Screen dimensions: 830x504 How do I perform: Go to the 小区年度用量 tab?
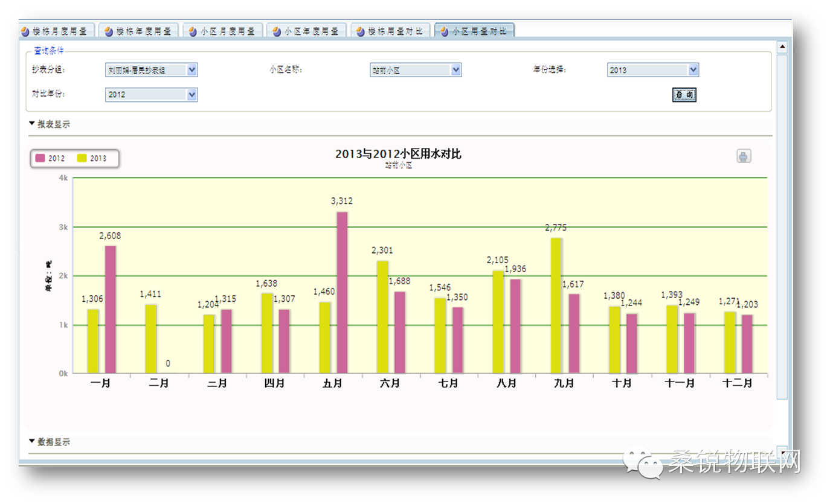(307, 31)
